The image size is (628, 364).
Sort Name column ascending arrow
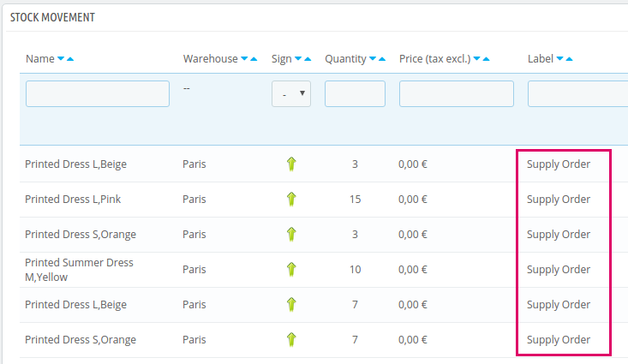(70, 59)
